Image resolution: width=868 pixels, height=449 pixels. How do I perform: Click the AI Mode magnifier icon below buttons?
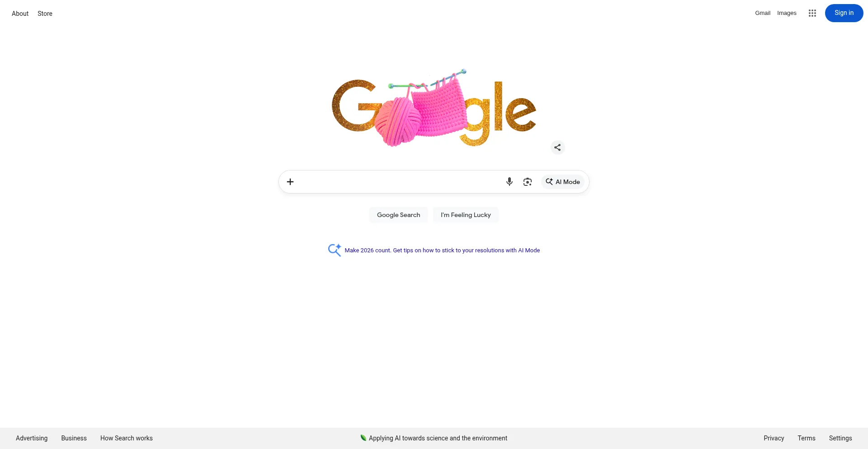pos(335,250)
